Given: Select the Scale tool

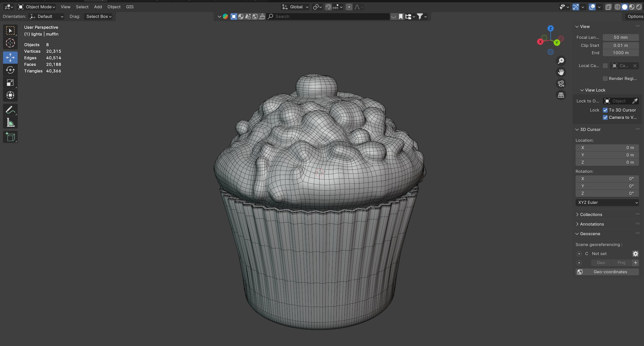Looking at the screenshot, I should (x=10, y=83).
